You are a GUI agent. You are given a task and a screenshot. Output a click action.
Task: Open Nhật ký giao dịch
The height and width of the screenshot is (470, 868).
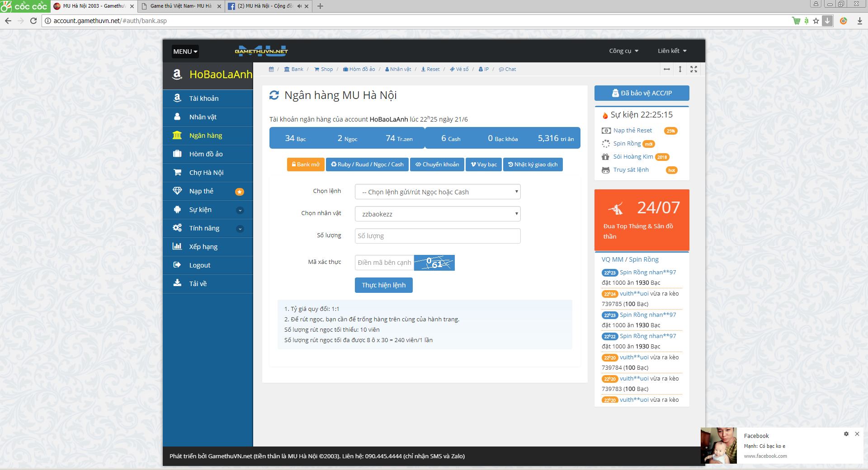coord(533,164)
